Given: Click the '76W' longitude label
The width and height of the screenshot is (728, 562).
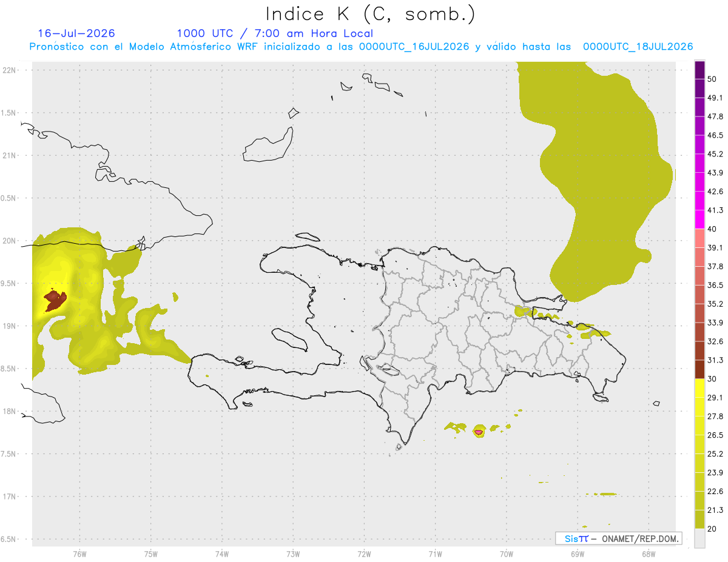Looking at the screenshot, I should click(x=79, y=553).
